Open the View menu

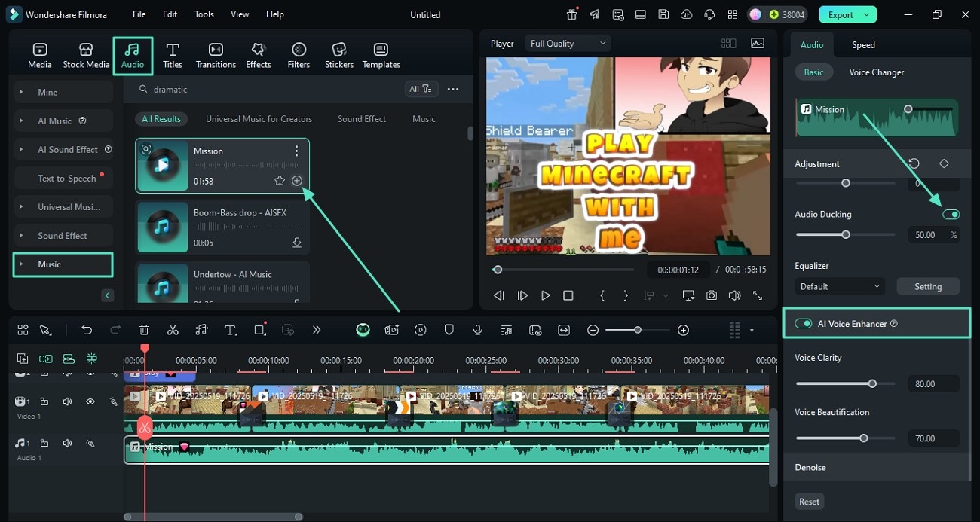click(240, 14)
